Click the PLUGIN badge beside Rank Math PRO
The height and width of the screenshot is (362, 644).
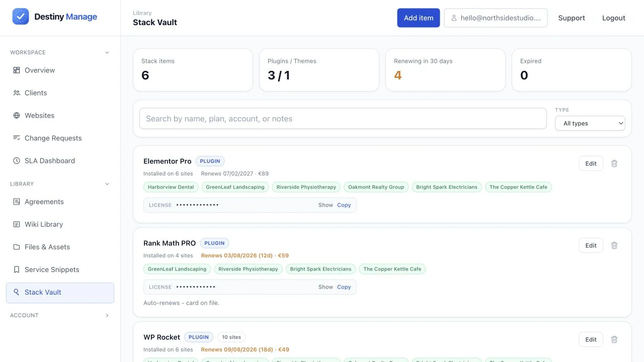214,243
